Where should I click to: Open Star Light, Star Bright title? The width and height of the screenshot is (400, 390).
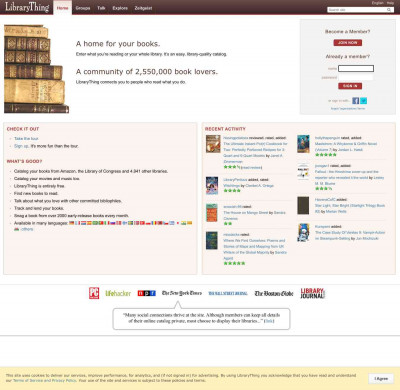[x=350, y=208]
